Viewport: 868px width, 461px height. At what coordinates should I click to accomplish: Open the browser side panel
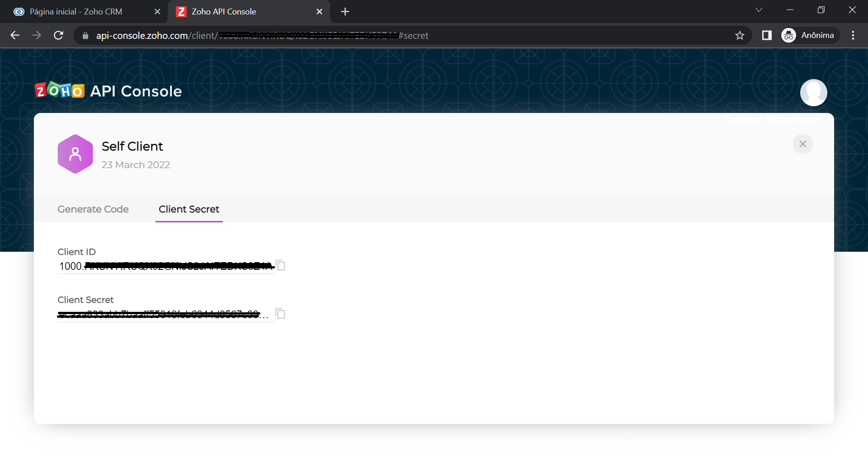[767, 35]
